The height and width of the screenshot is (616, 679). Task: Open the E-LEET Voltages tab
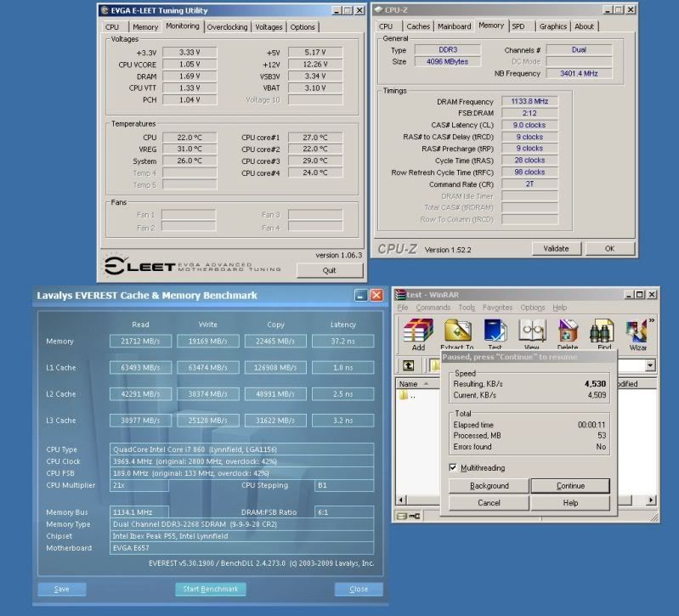[269, 27]
